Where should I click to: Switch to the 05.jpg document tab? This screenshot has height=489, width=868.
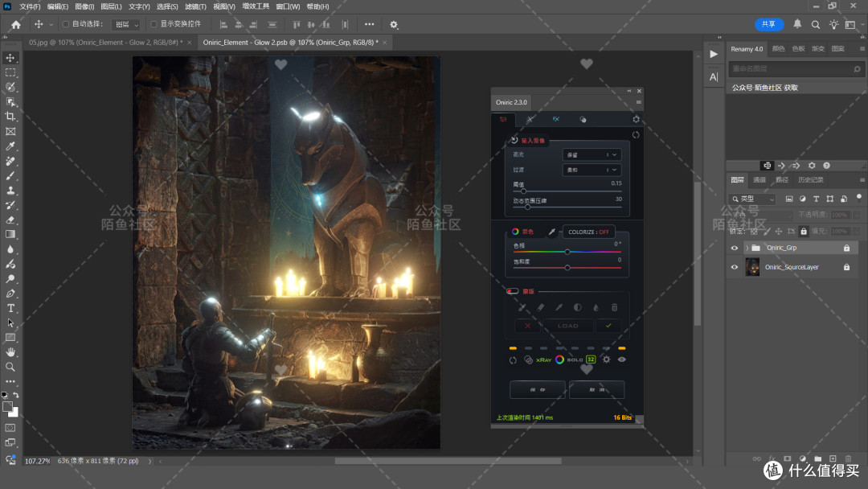pos(106,42)
